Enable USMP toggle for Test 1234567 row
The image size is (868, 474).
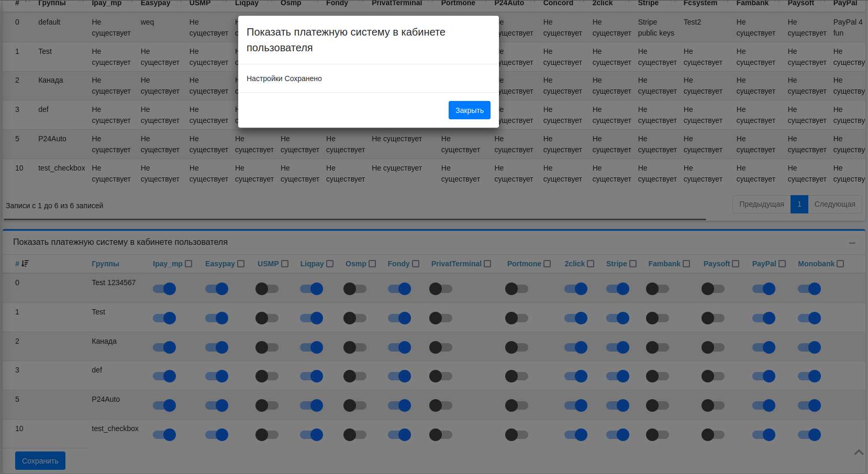(x=267, y=289)
